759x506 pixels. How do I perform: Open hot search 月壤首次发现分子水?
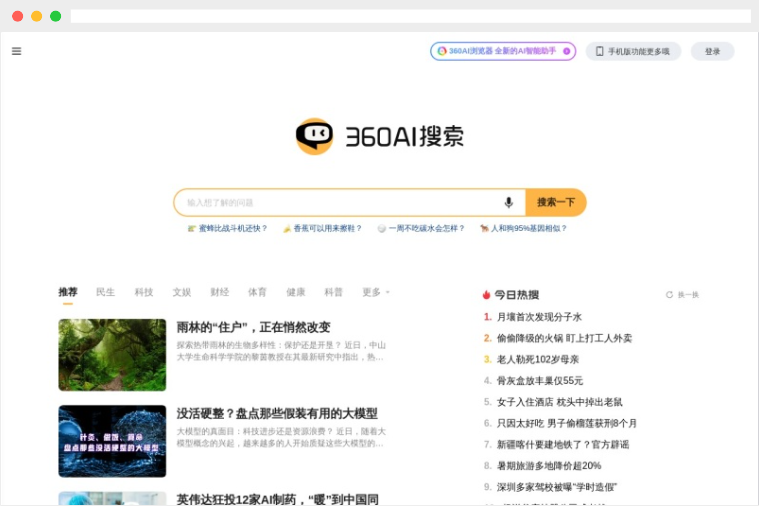click(539, 317)
